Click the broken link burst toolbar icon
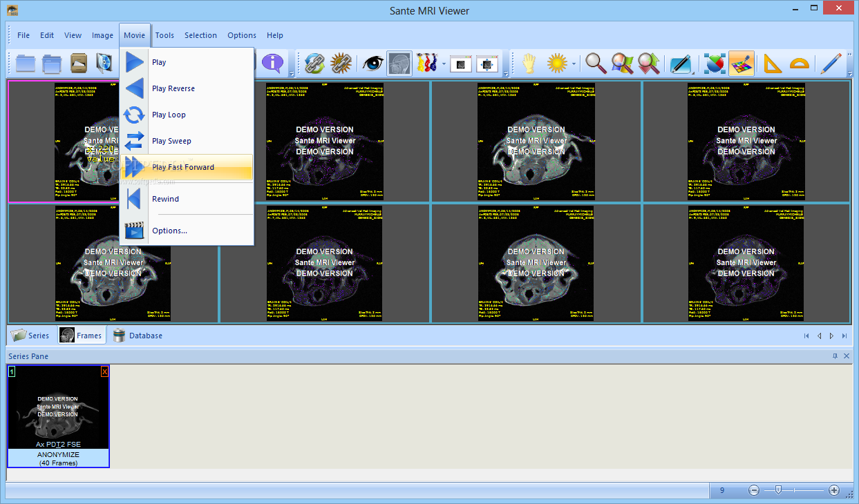Screen dimensions: 859x504 [341, 64]
